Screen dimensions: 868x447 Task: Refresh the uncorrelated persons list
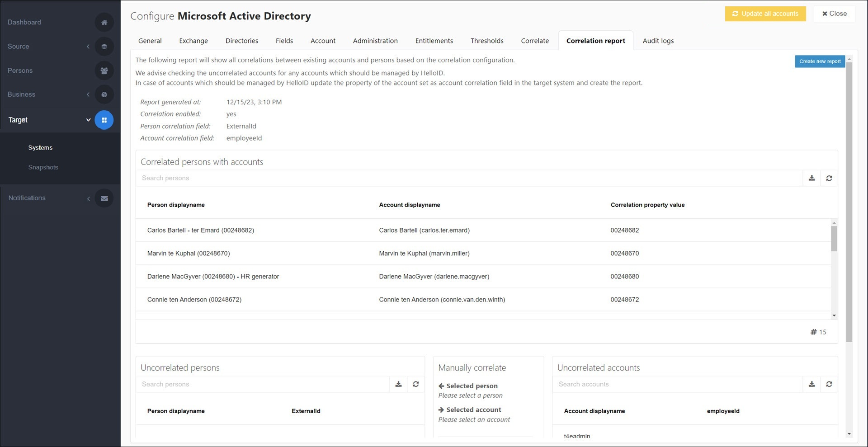(x=416, y=384)
